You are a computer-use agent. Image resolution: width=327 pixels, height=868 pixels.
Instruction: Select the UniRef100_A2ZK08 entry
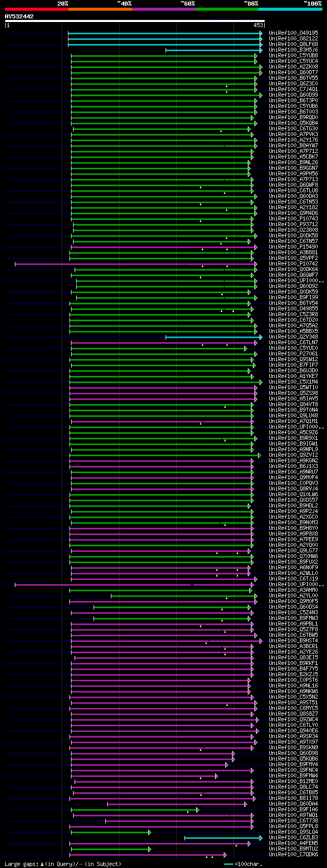293,67
